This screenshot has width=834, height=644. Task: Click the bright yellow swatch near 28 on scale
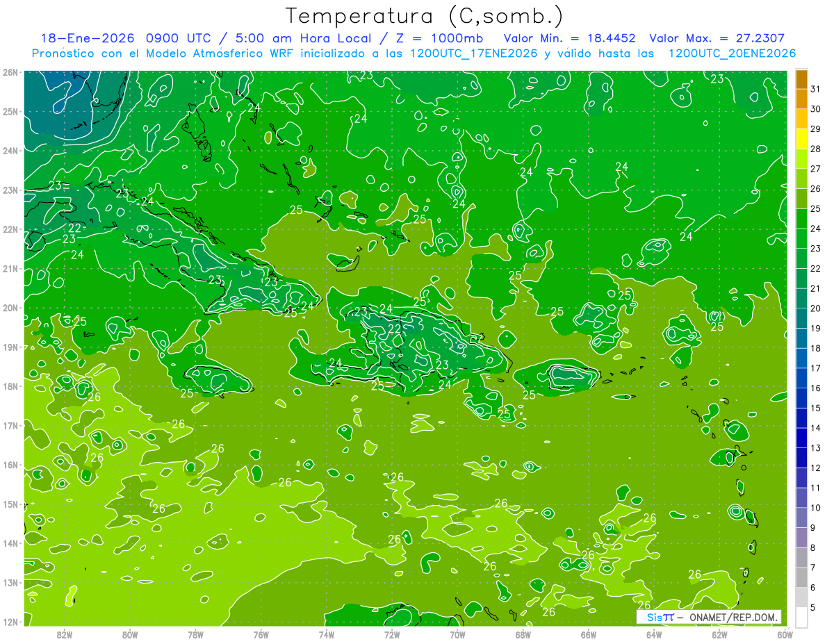pos(801,140)
